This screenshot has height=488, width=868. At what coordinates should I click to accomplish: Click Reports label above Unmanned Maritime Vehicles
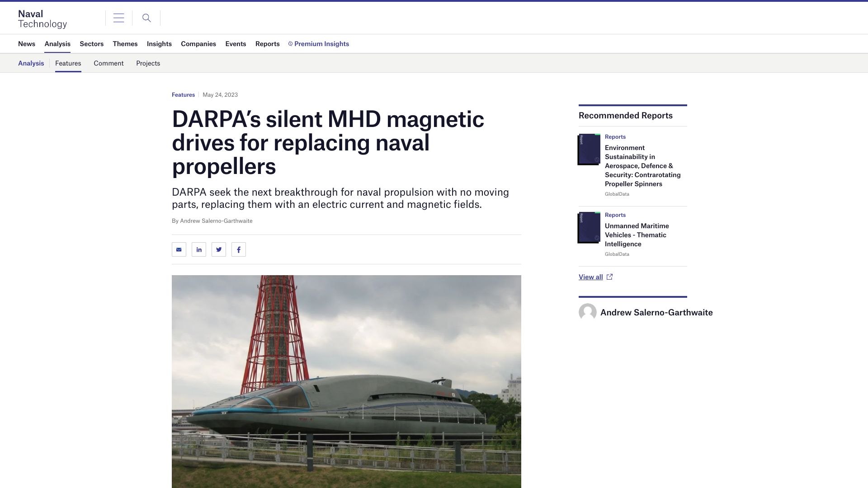pyautogui.click(x=615, y=215)
